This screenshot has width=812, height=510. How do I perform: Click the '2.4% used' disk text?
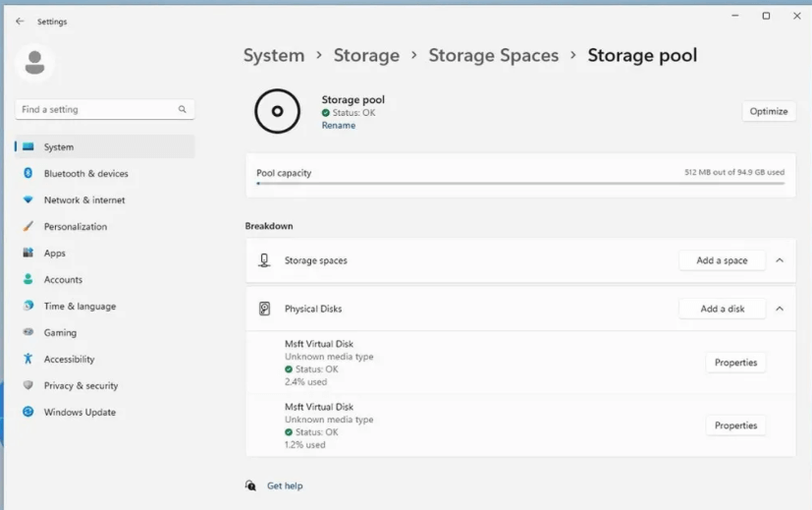coord(305,381)
